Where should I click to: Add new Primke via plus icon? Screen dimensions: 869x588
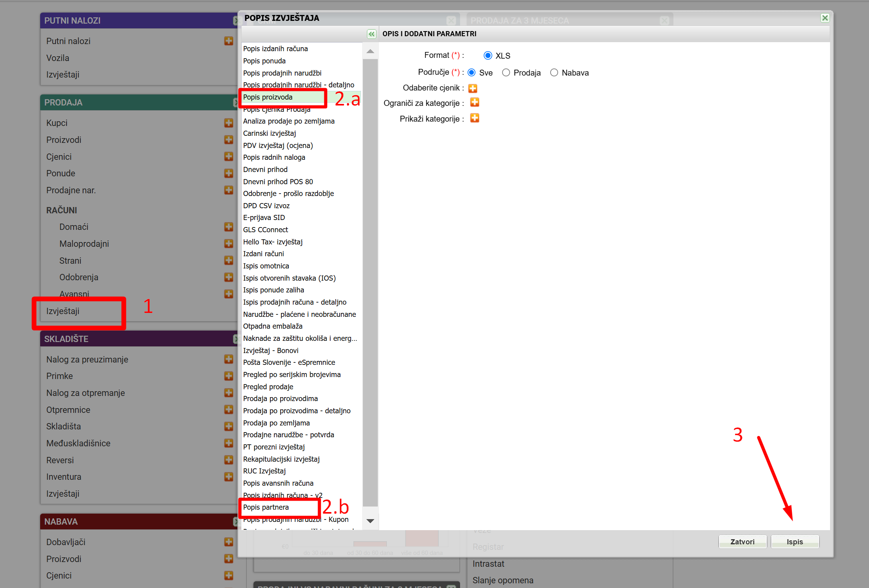(x=229, y=376)
